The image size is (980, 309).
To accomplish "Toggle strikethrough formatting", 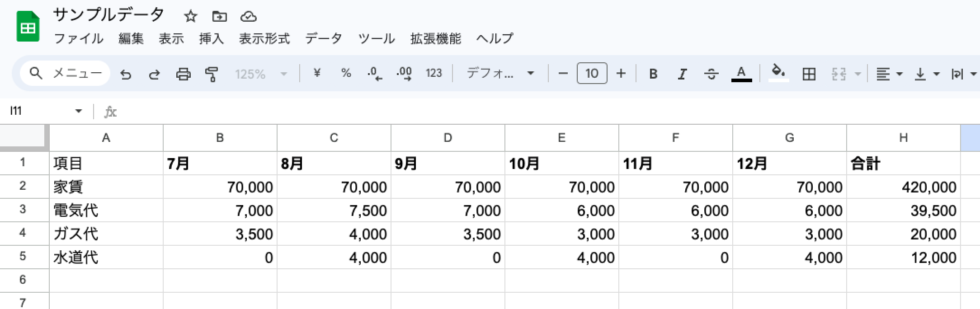I will tap(711, 74).
